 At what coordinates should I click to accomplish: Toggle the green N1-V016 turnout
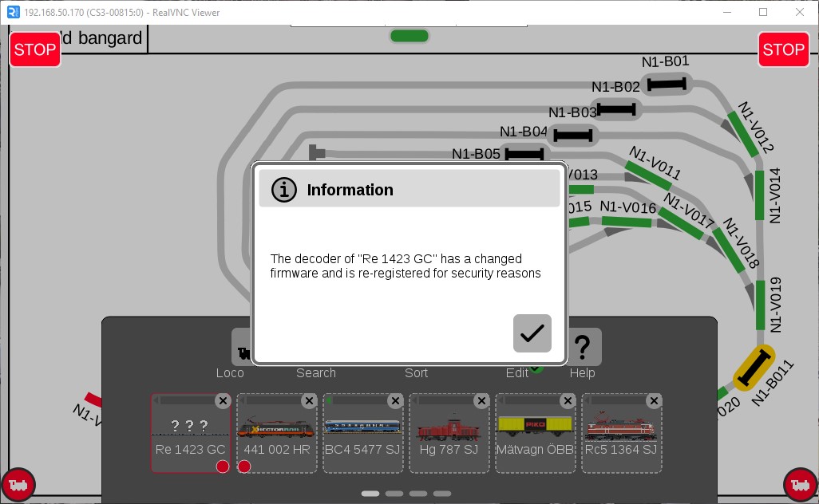click(627, 222)
